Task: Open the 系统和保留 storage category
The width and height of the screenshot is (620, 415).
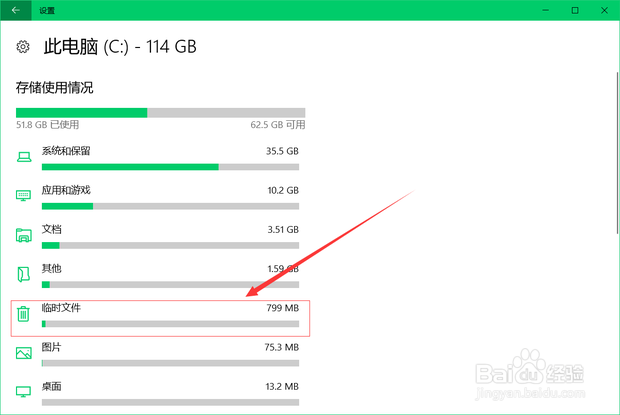Action: pos(160,158)
